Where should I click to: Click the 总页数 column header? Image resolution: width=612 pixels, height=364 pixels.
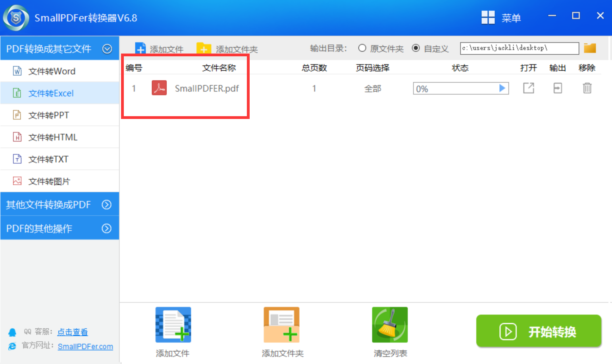314,68
